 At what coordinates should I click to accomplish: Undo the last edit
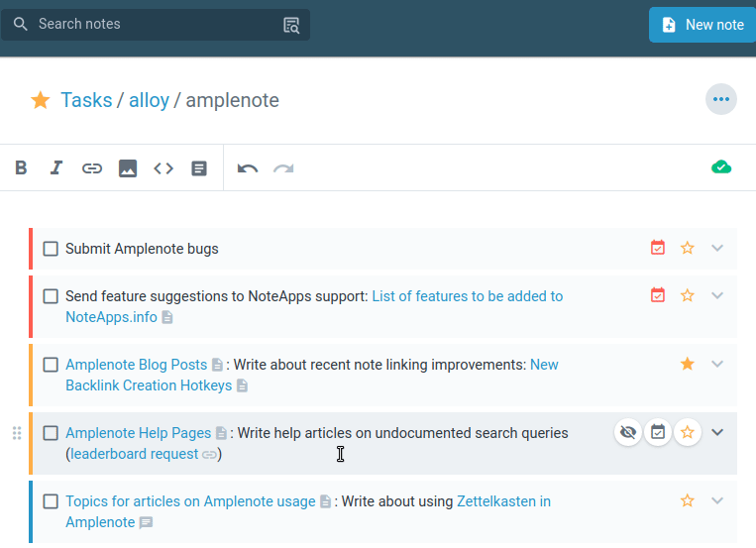[x=248, y=168]
